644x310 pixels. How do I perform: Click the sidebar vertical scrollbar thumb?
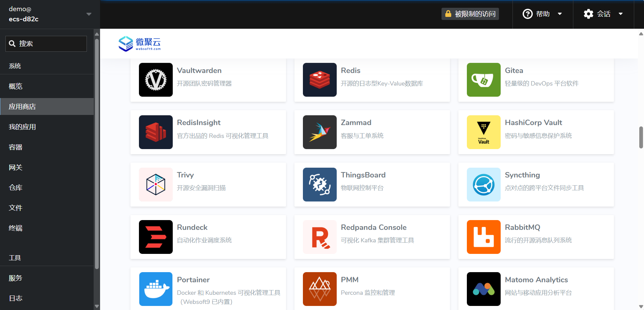click(x=97, y=154)
